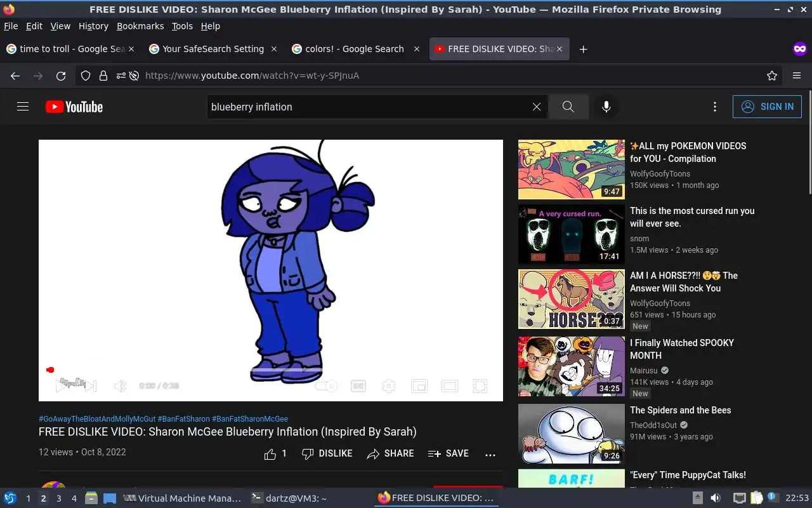The image size is (812, 508).
Task: Clear the YouTube search box text
Action: 537,107
